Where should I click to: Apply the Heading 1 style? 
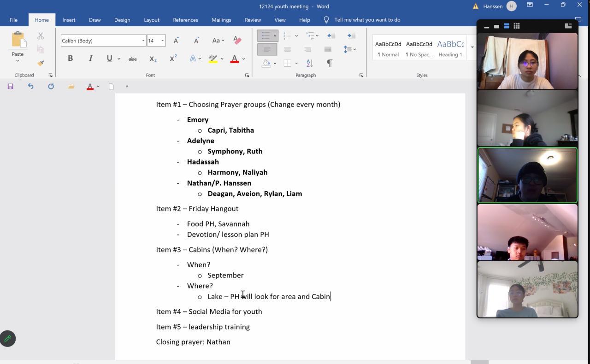(450, 47)
